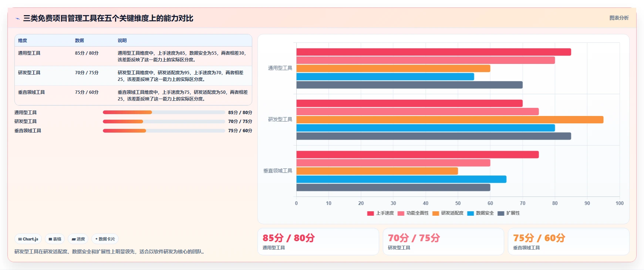
Task: Click the 75分 / 60分 table cell
Action: click(87, 92)
